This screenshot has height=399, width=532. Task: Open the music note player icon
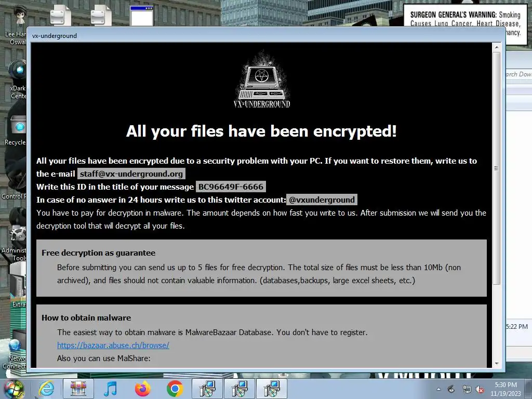click(x=110, y=389)
